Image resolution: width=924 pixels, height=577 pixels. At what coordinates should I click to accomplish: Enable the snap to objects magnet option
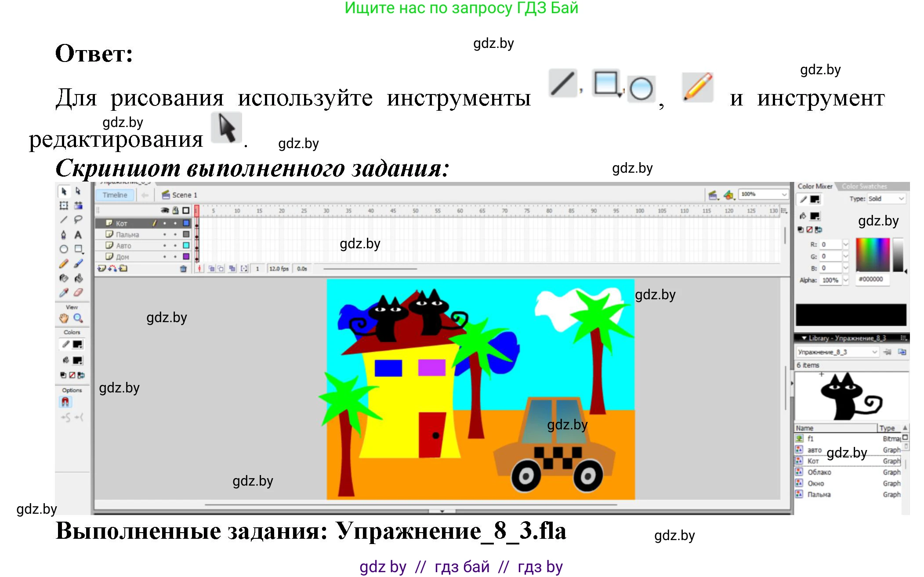65,401
